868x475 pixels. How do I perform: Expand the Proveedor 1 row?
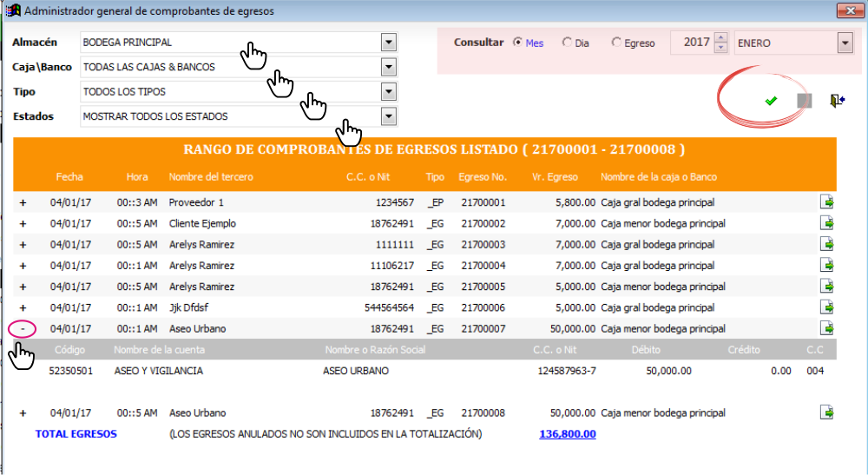pyautogui.click(x=23, y=202)
